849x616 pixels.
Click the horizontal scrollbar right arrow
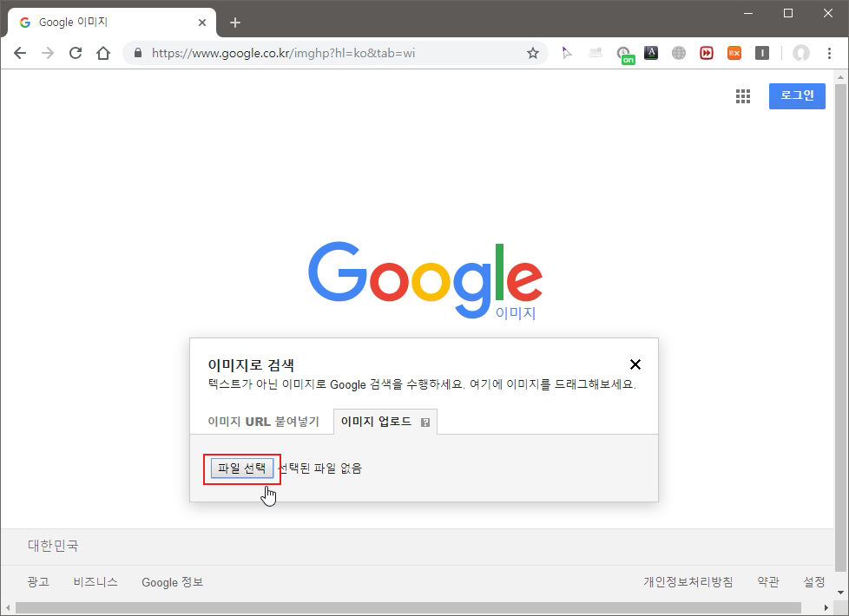[826, 607]
